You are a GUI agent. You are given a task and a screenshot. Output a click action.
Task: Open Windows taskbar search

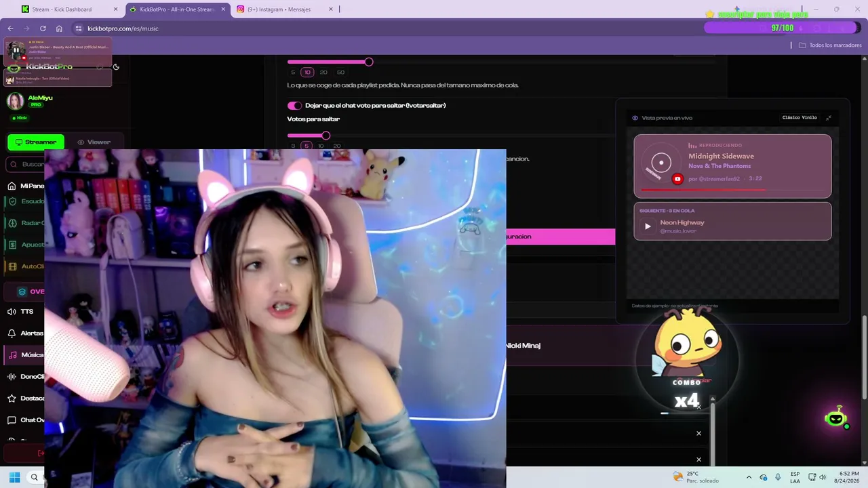pyautogui.click(x=34, y=477)
